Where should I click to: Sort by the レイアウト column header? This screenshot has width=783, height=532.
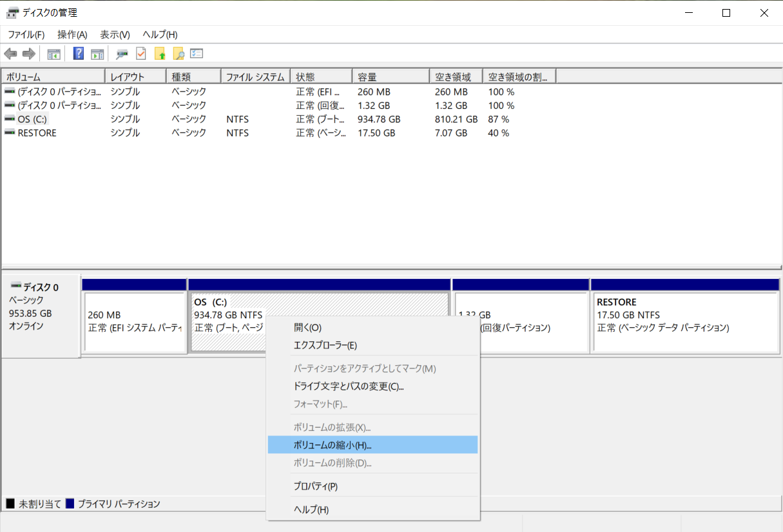(135, 77)
